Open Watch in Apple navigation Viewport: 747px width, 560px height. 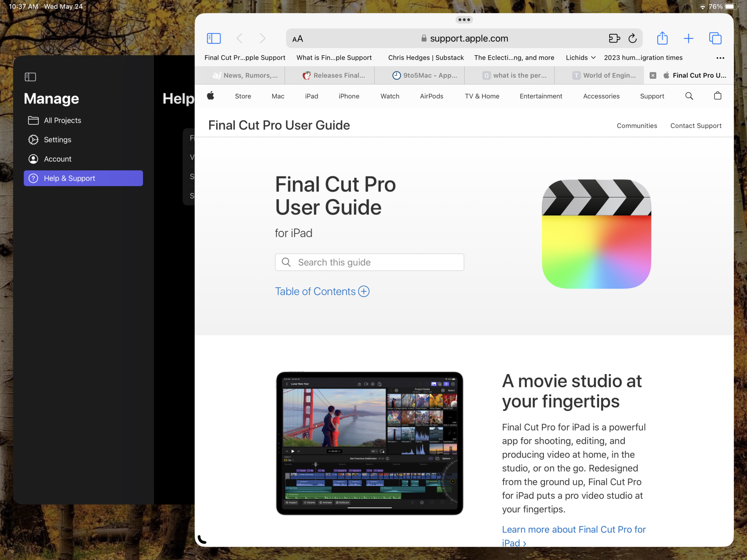click(390, 96)
